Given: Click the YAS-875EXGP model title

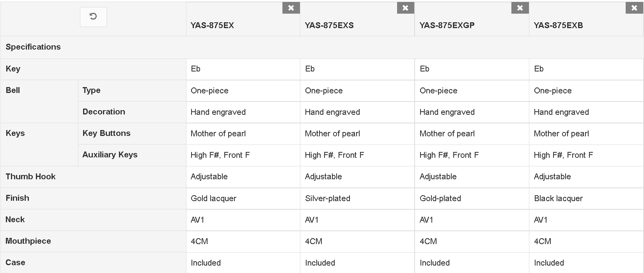Looking at the screenshot, I should pos(447,25).
